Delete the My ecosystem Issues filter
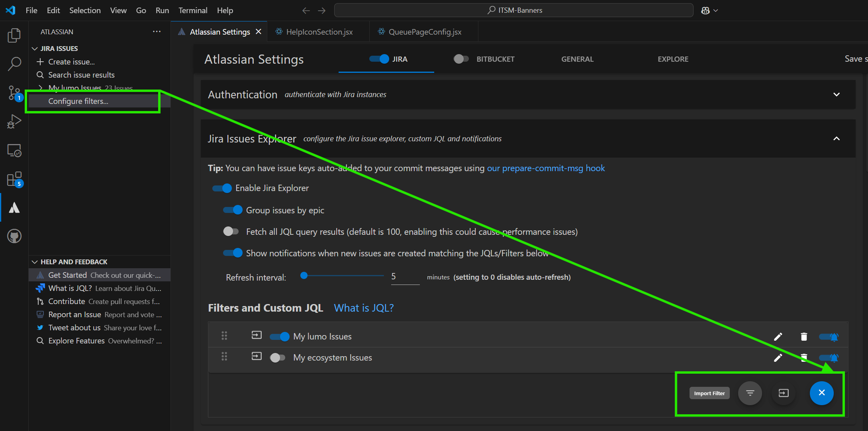 803,357
